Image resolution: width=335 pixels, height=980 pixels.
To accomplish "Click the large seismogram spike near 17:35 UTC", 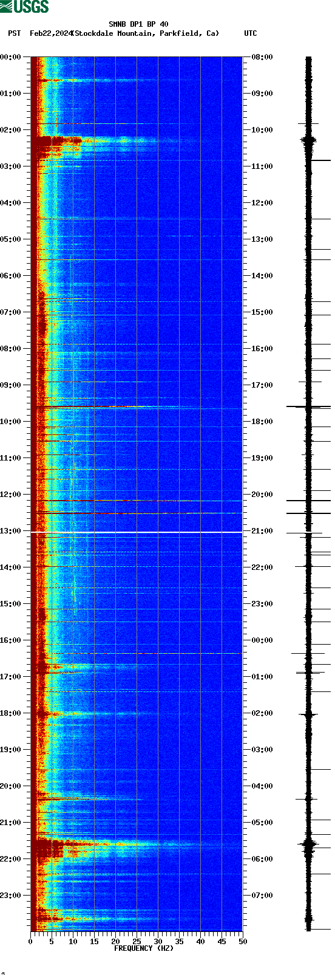I will point(308,406).
